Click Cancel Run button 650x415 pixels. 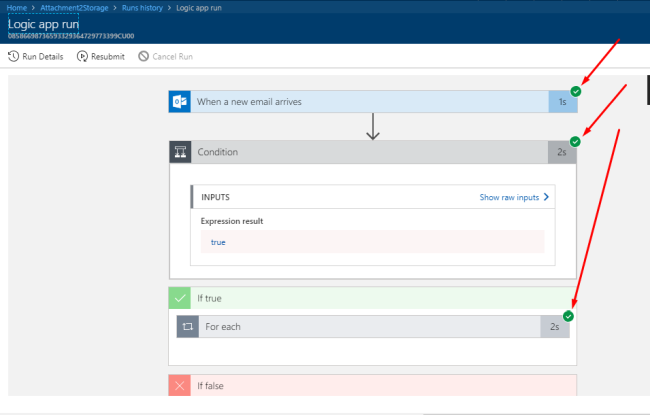(x=166, y=56)
